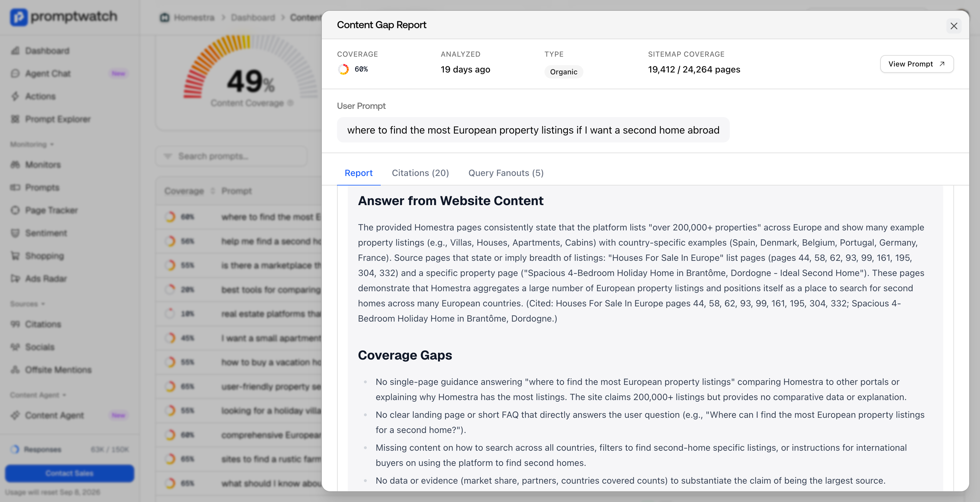Collapse the Content Agent section header
980x502 pixels.
point(38,395)
